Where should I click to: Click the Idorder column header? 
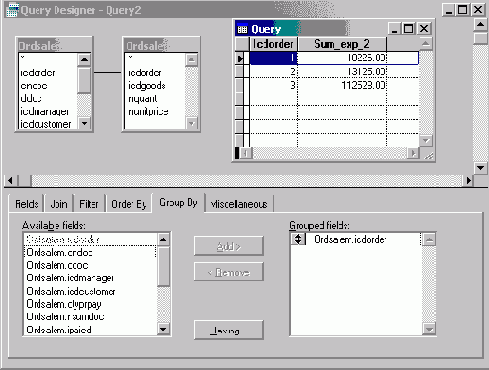(x=273, y=44)
